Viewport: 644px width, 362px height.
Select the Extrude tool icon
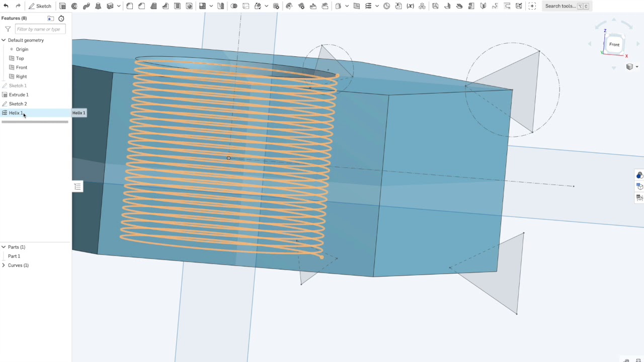tap(62, 6)
